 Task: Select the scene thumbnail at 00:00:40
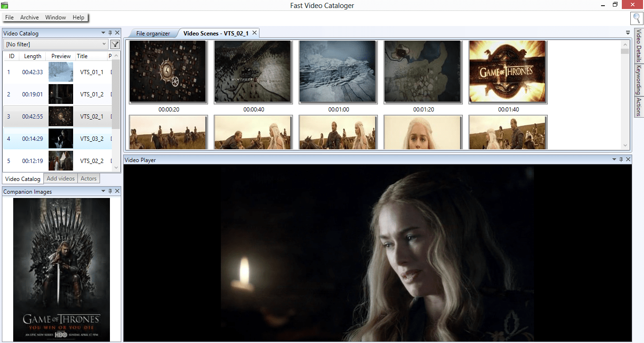click(253, 72)
